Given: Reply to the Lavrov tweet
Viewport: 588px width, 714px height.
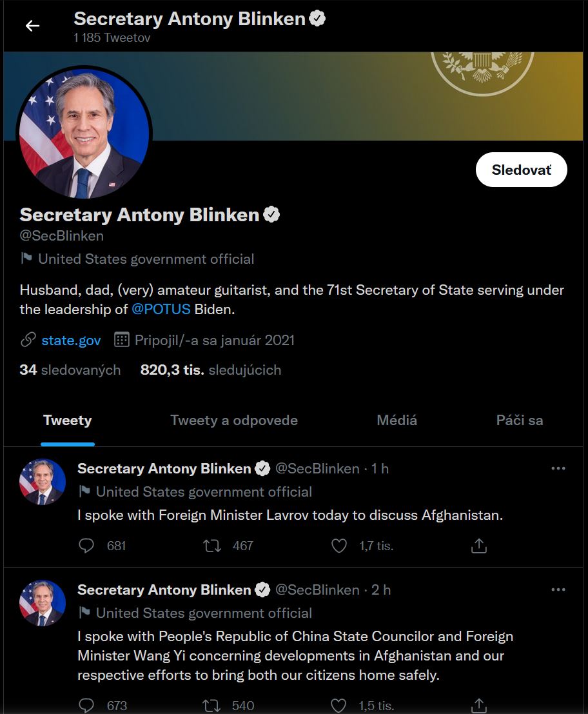Looking at the screenshot, I should tap(86, 546).
